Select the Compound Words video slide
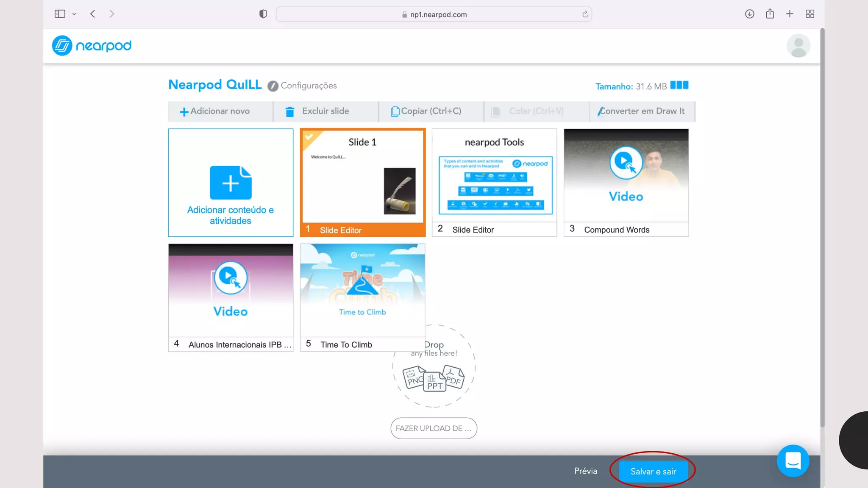868x488 pixels. point(626,182)
